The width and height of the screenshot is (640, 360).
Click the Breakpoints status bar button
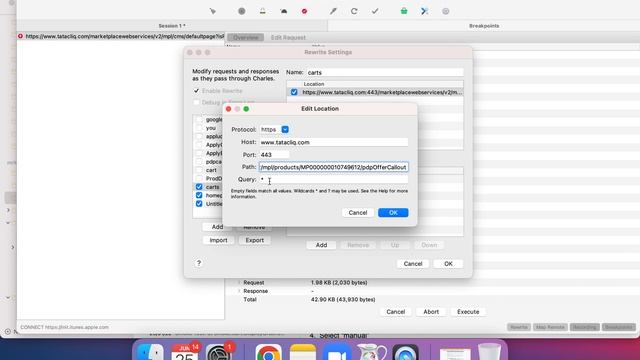click(619, 327)
